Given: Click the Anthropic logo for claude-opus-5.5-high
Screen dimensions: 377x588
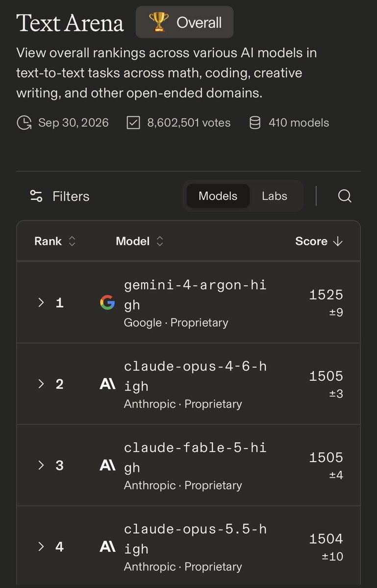Looking at the screenshot, I should tap(107, 547).
